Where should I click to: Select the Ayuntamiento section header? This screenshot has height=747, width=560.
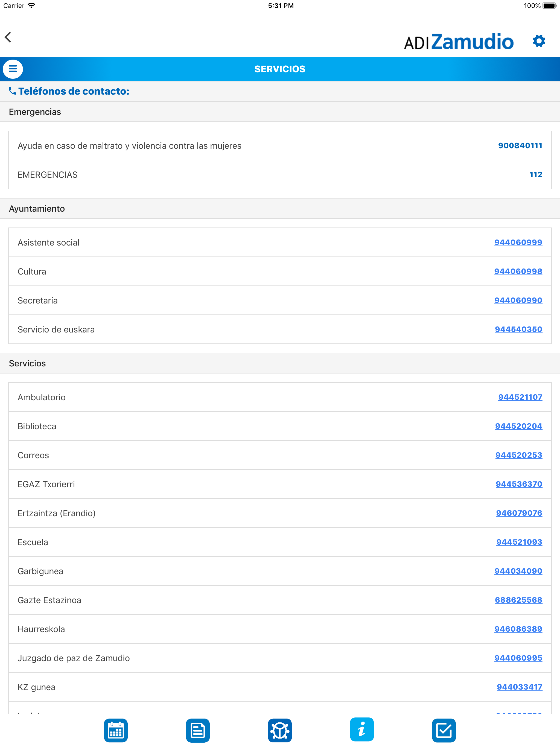tap(280, 209)
